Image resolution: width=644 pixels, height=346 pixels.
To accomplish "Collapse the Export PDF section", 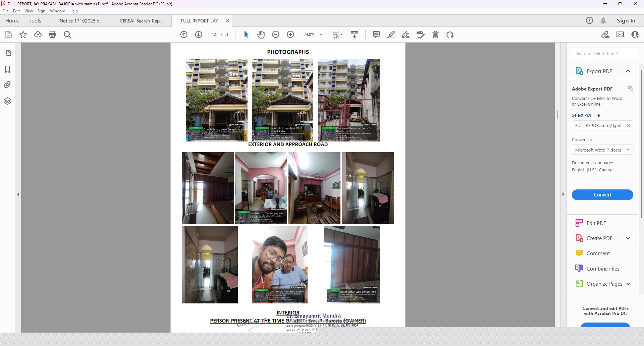I will pyautogui.click(x=628, y=71).
